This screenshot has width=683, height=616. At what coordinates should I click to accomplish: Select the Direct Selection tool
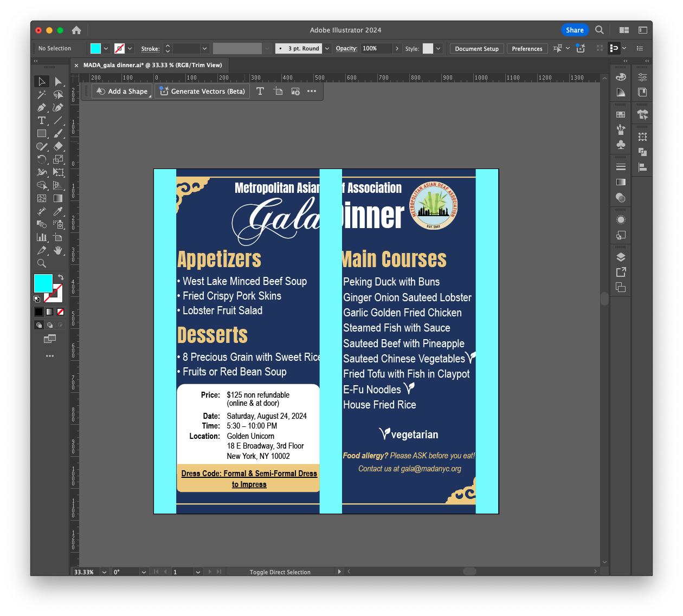click(x=58, y=81)
